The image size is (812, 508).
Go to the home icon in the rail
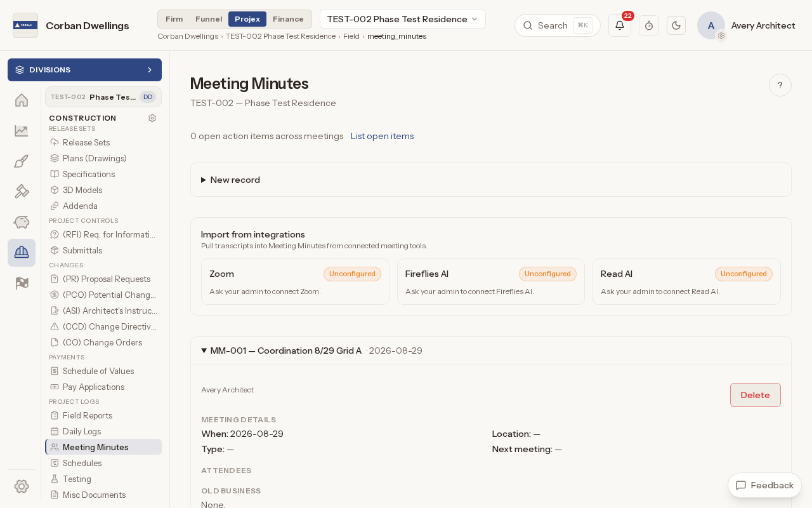click(22, 100)
